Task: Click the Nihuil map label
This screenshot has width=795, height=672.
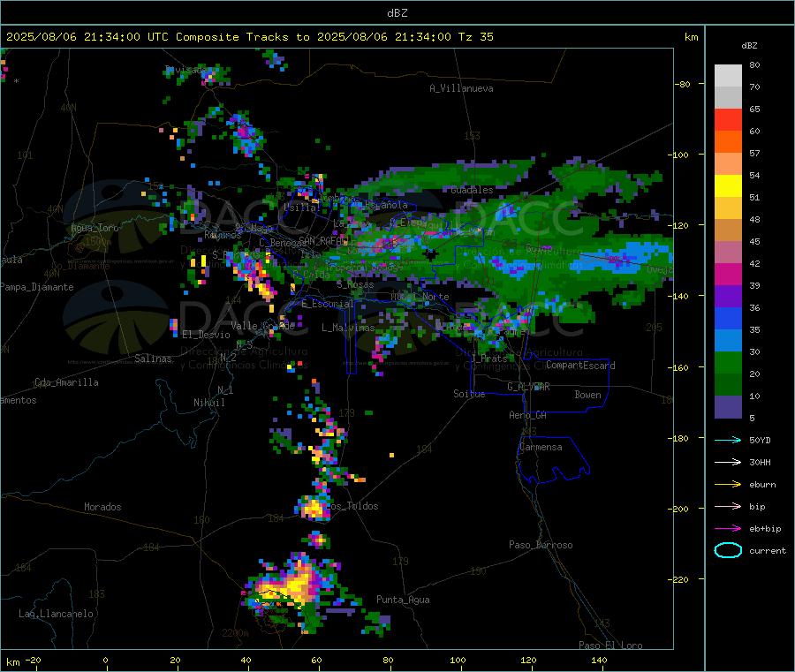Action: pos(209,403)
